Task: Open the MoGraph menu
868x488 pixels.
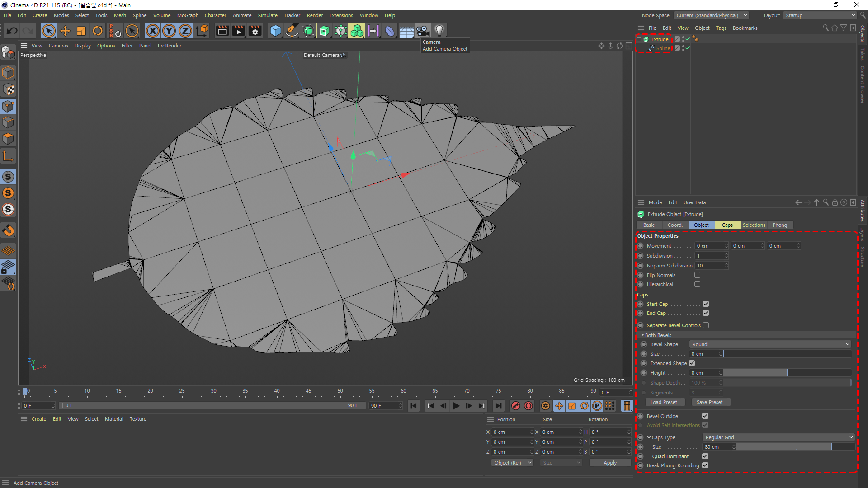Action: tap(187, 15)
